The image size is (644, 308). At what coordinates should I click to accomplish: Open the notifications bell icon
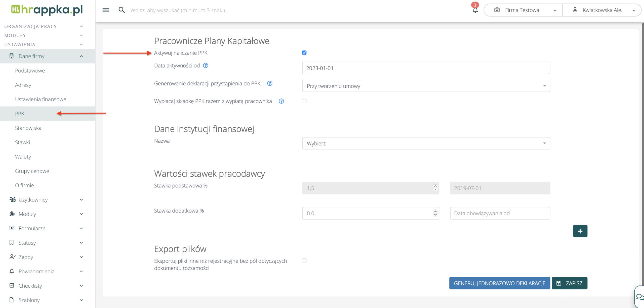coord(475,10)
